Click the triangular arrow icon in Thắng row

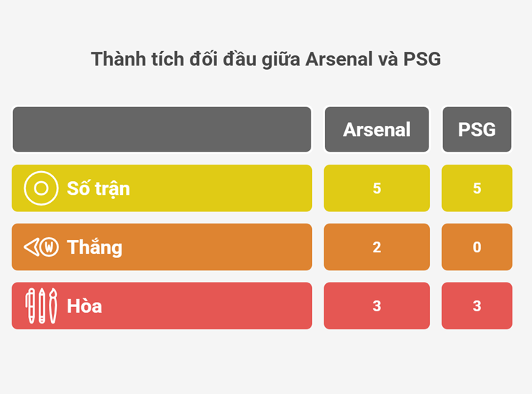click(32, 247)
